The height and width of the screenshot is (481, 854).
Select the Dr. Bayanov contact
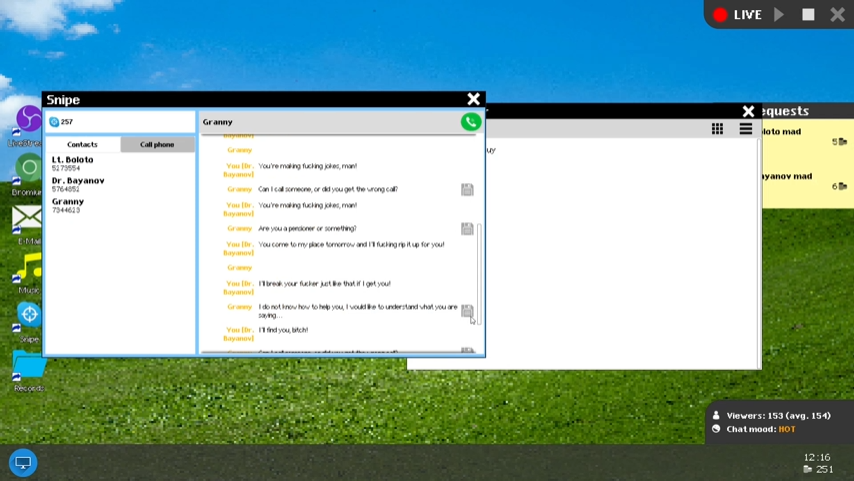click(77, 184)
